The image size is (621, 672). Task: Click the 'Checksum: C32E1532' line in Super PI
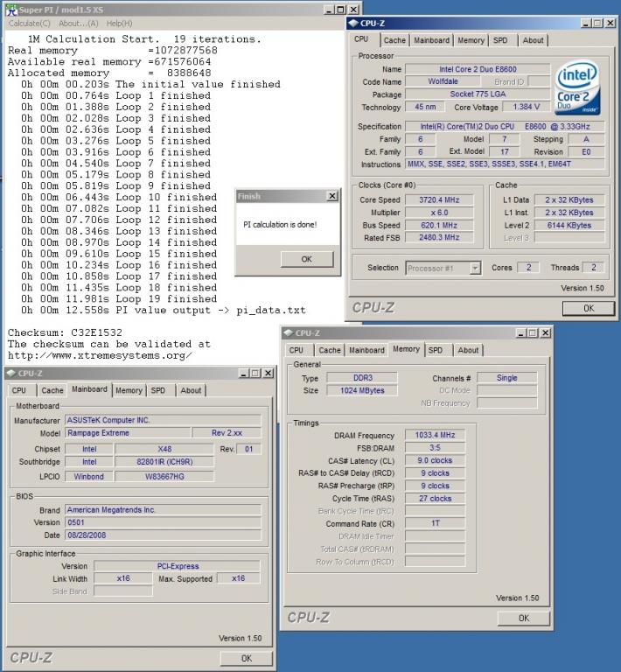65,332
